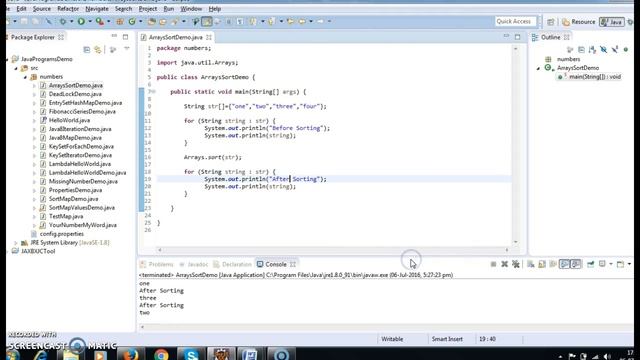Expand the DeadLockDemo.java file node
The width and height of the screenshot is (640, 360).
click(34, 94)
